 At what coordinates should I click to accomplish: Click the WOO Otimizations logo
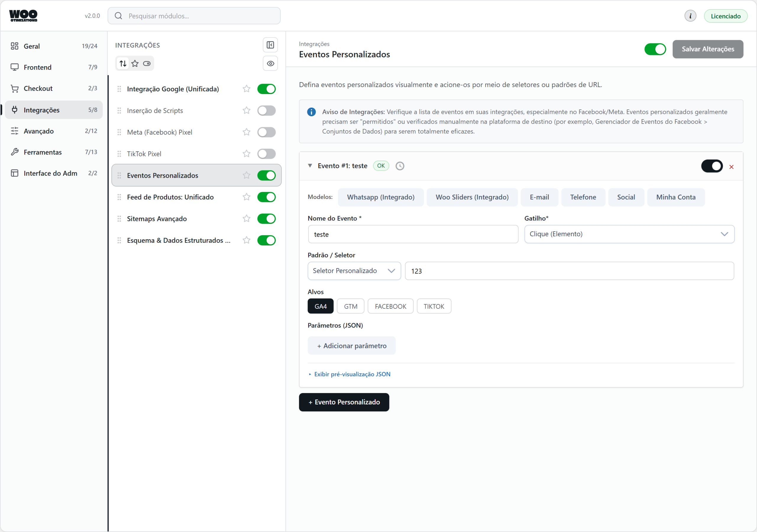[23, 15]
